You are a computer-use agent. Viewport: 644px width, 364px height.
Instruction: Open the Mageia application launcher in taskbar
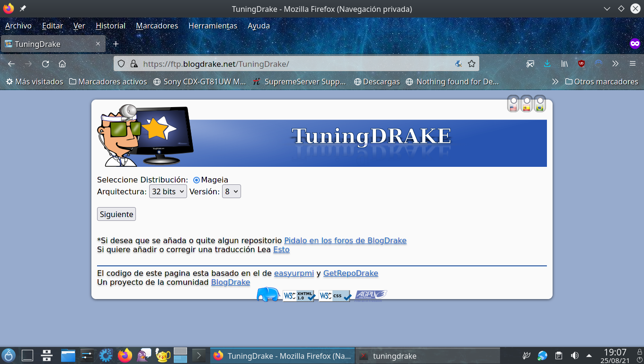click(9, 355)
